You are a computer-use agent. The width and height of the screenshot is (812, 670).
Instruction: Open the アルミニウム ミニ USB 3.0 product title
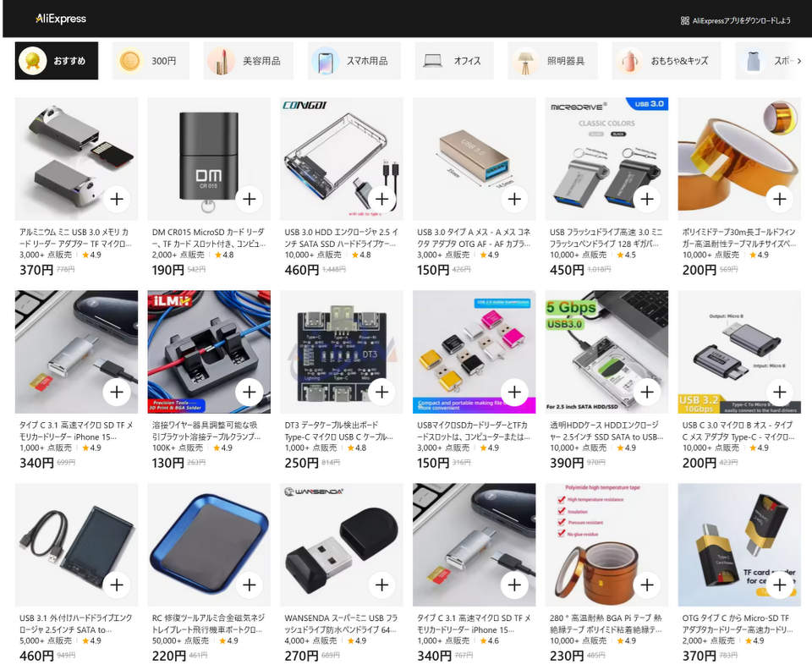(x=76, y=238)
